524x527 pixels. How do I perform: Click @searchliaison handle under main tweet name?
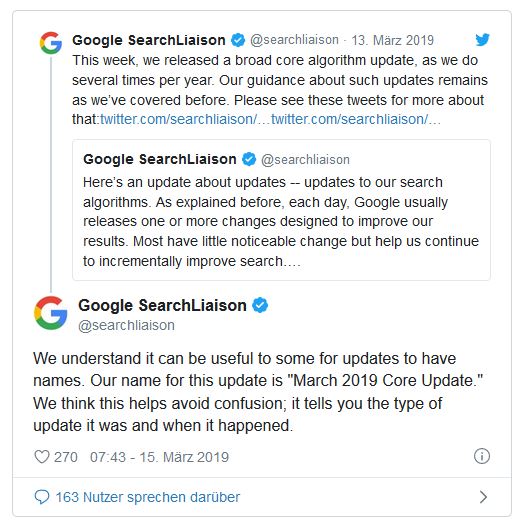[x=126, y=325]
